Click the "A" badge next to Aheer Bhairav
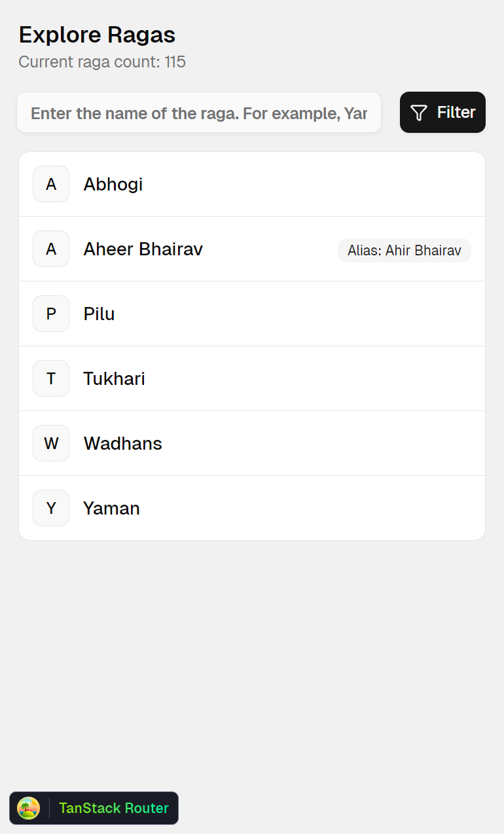The height and width of the screenshot is (834, 504). [51, 249]
